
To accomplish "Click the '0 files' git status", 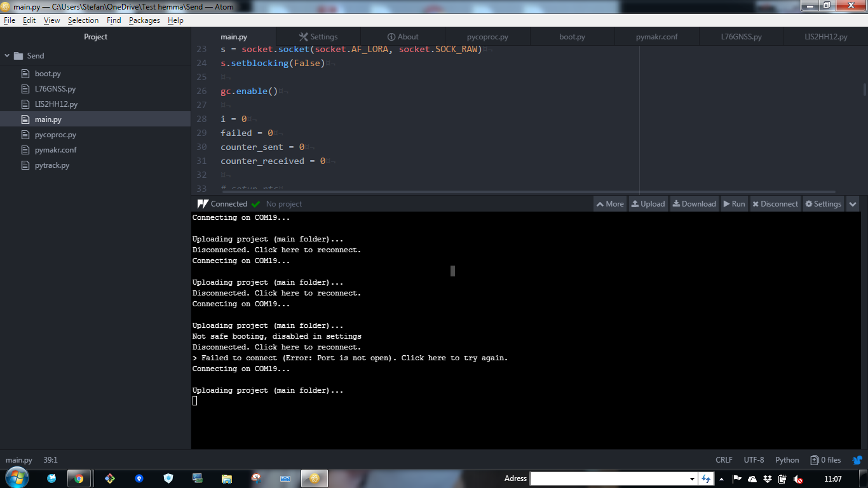I will tap(825, 460).
